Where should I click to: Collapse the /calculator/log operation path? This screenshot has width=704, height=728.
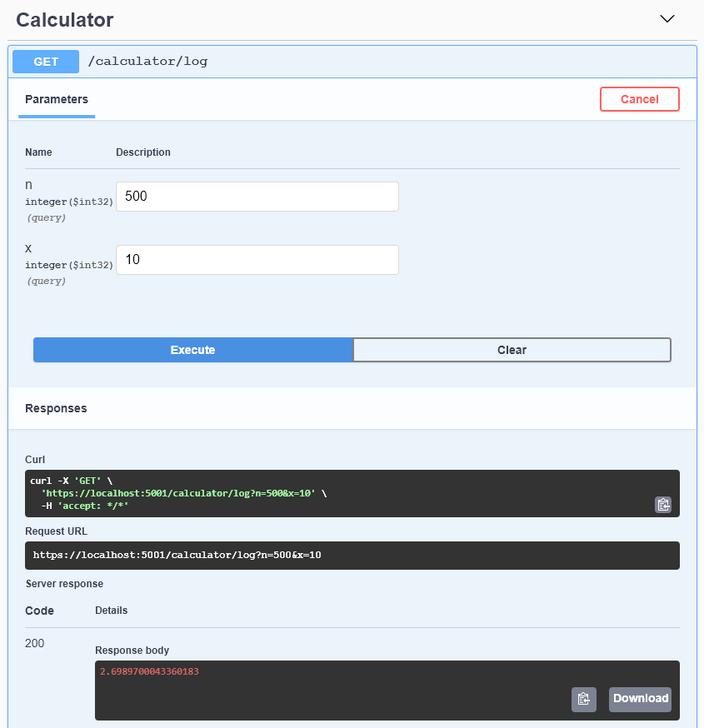tap(147, 62)
